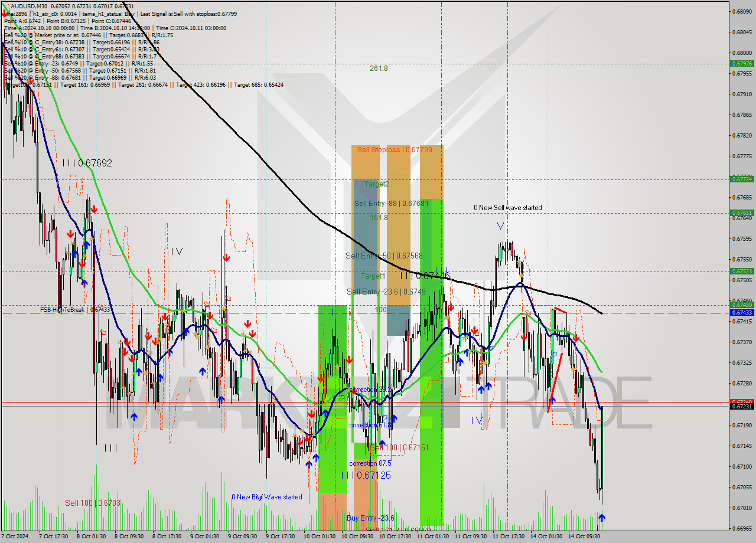Click the 'Sell Entry -50 | 0.67568' label
756x543 pixels.
click(384, 256)
